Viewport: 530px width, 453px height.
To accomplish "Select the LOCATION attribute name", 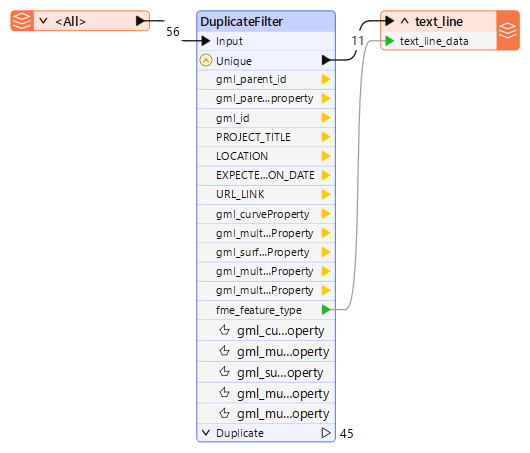I will [x=242, y=156].
